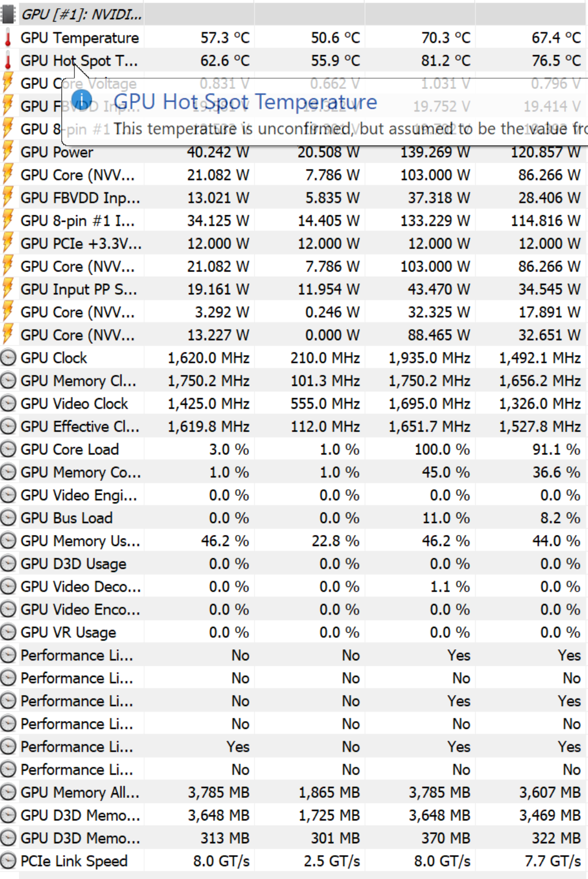Click lightning icon beside GPU Input PP S...

tap(8, 289)
